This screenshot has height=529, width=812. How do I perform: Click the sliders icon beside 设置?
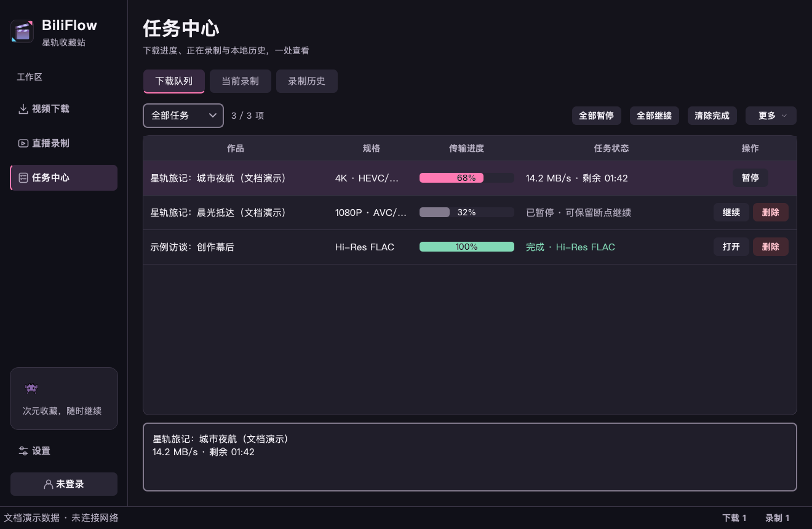(x=23, y=451)
